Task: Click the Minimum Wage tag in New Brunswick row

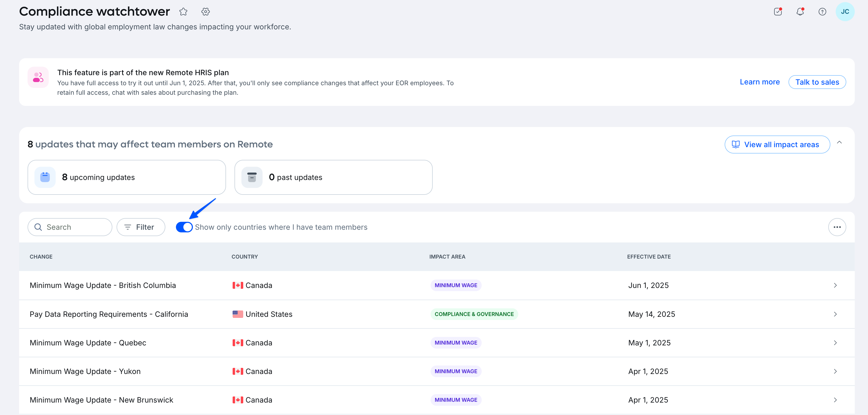Action: pos(456,400)
